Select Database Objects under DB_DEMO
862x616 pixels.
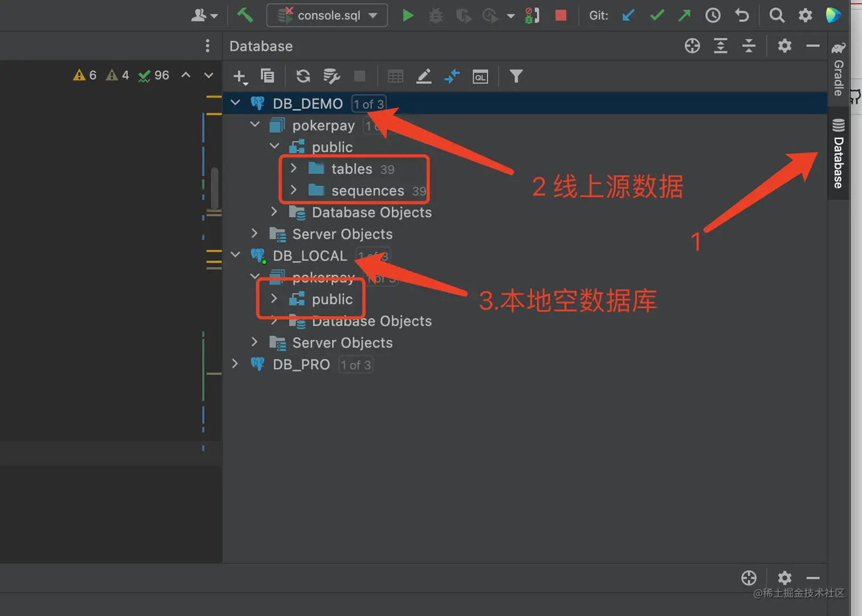point(372,213)
